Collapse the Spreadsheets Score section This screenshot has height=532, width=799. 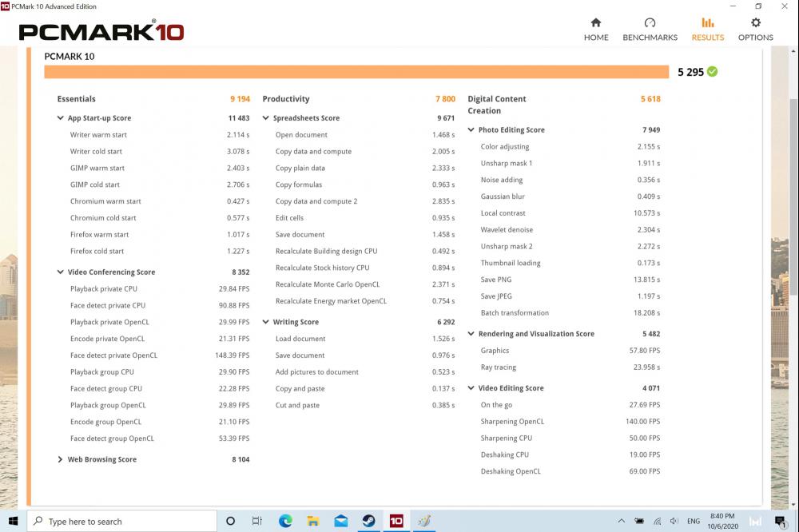tap(265, 117)
